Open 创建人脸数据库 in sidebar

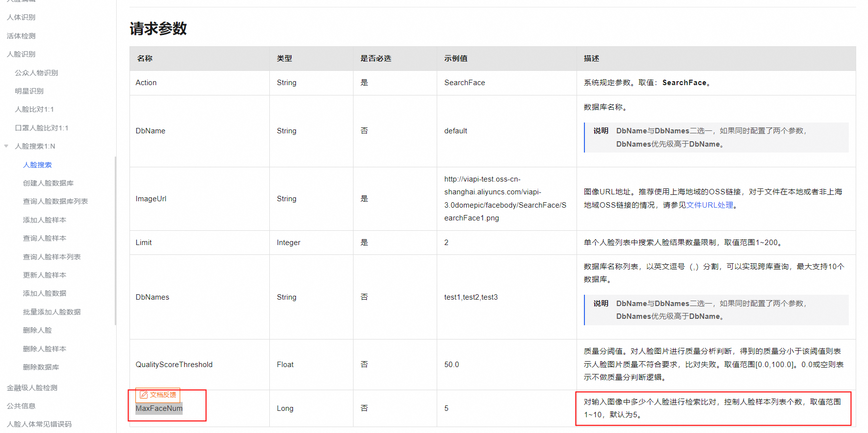pyautogui.click(x=48, y=183)
